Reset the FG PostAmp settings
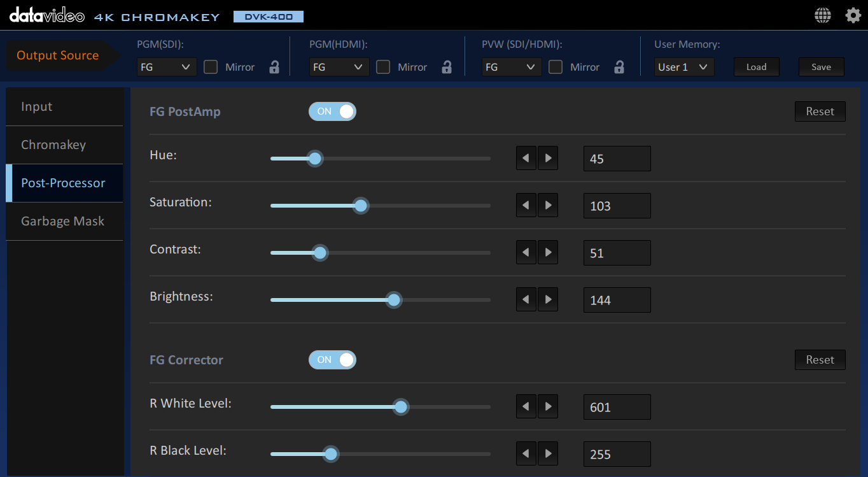This screenshot has height=477, width=868. click(x=820, y=111)
